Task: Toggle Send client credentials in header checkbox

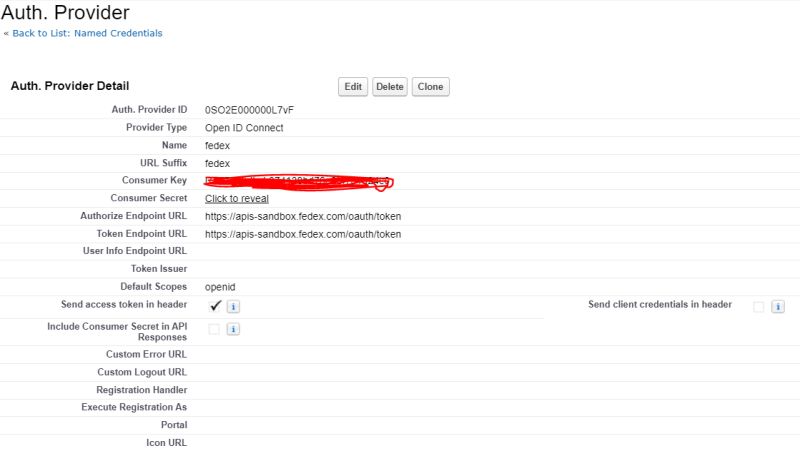Action: 759,307
